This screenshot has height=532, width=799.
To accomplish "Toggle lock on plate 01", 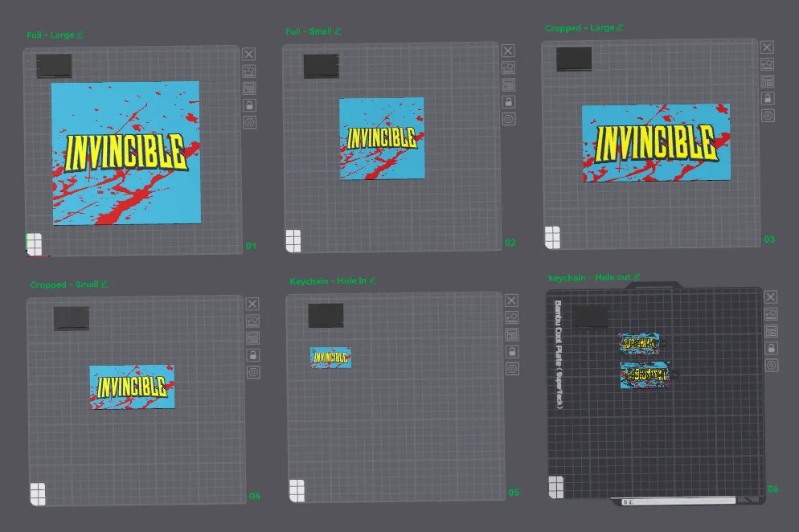I will point(249,105).
